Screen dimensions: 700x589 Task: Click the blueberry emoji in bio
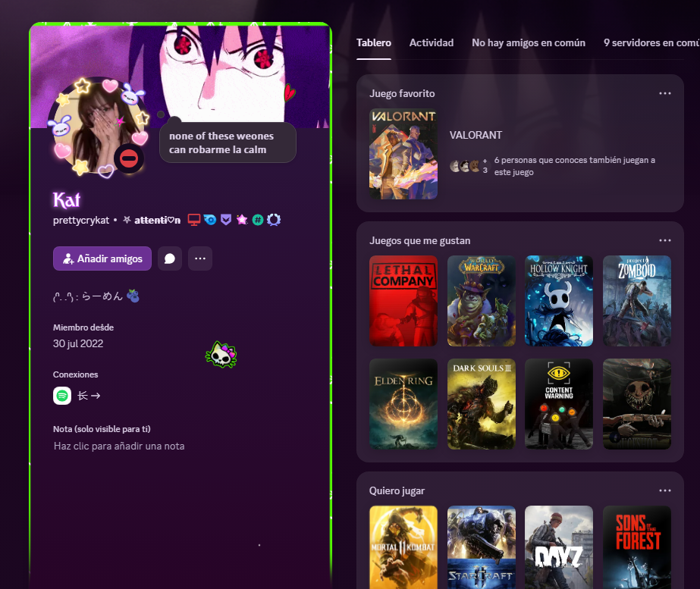[x=133, y=296]
